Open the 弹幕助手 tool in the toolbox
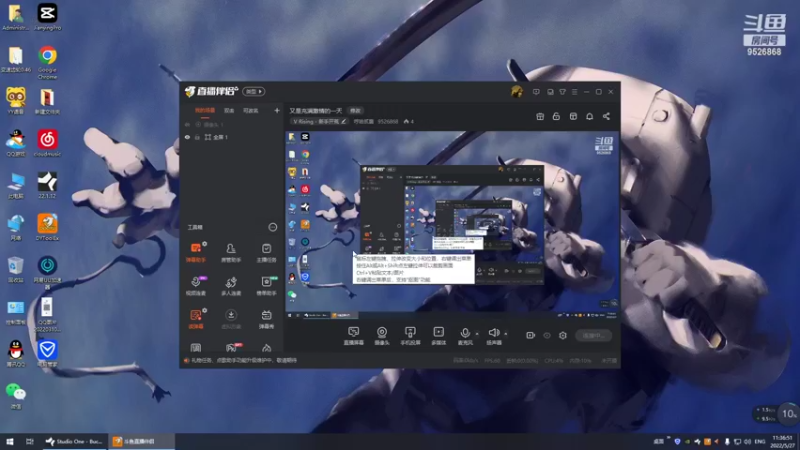The image size is (800, 450). click(x=195, y=252)
